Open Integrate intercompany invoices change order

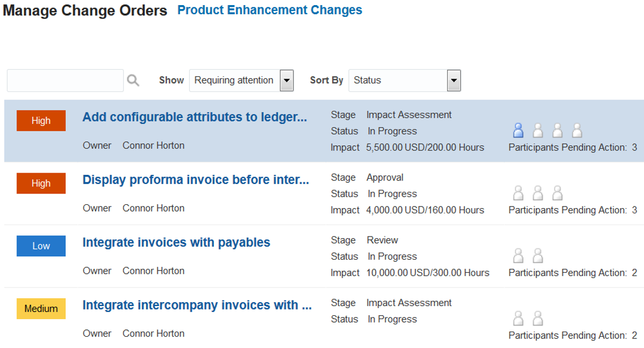click(197, 306)
